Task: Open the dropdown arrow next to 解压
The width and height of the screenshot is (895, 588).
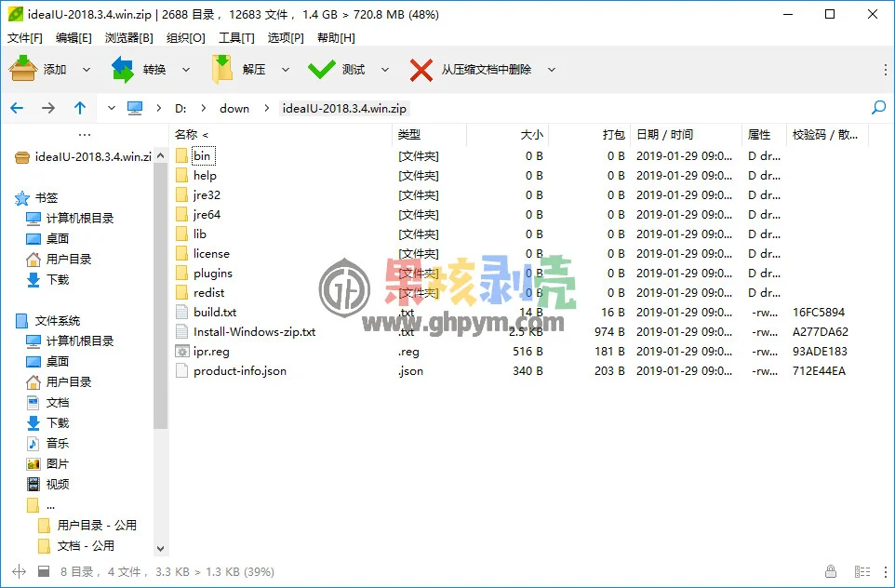Action: [x=286, y=70]
